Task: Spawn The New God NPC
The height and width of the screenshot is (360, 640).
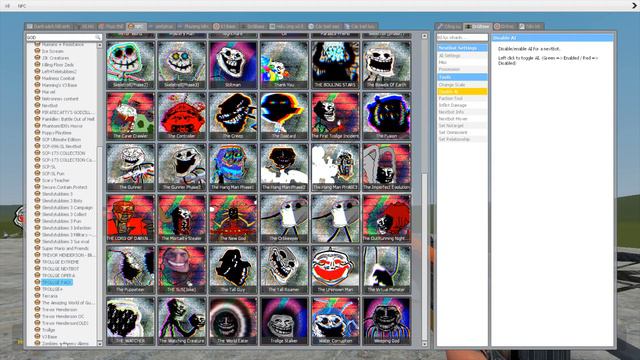Action: (233, 218)
